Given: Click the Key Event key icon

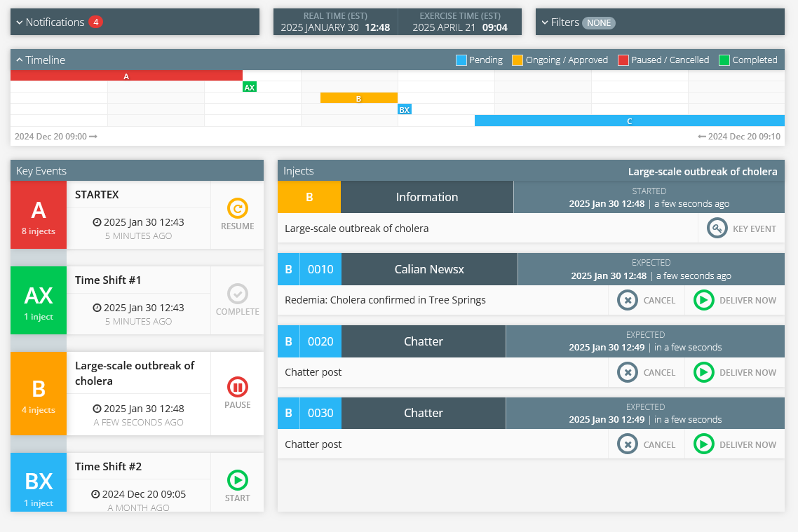Looking at the screenshot, I should tap(717, 229).
